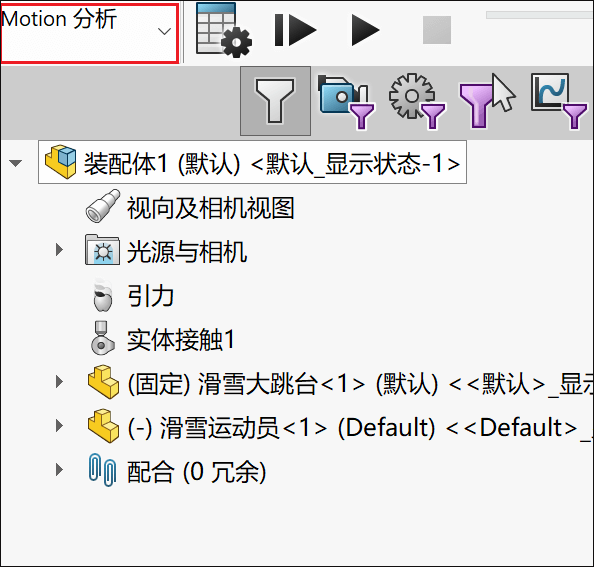The image size is (594, 567).
Task: Expand the 滑雪大跳台<1> component
Action: [x=59, y=381]
